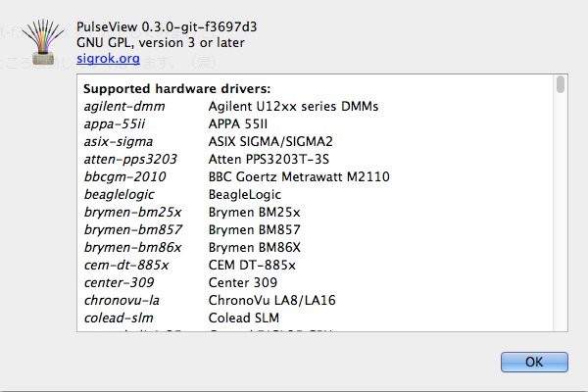Image resolution: width=588 pixels, height=392 pixels.
Task: Select brymen-bm25x in the list
Action: (x=132, y=212)
